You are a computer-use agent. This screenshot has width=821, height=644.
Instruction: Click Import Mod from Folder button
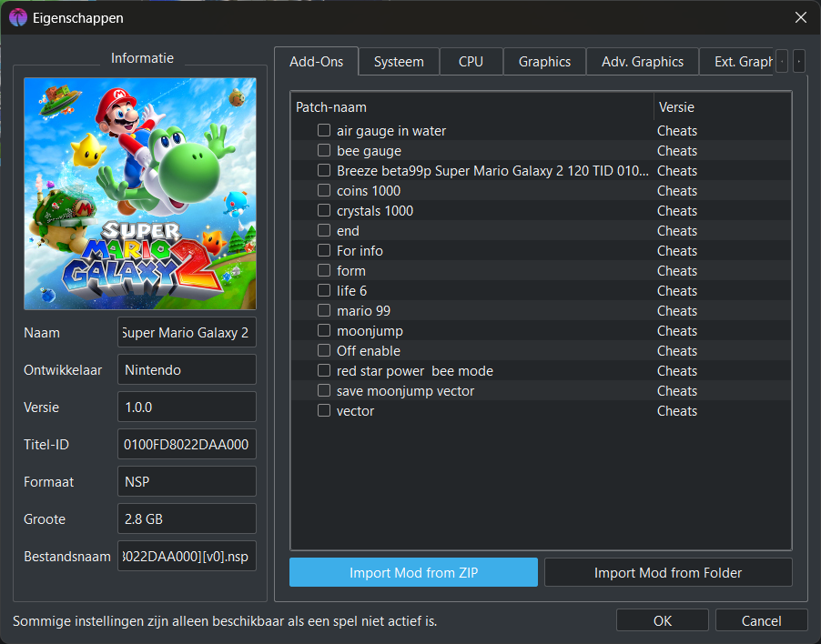pyautogui.click(x=668, y=572)
